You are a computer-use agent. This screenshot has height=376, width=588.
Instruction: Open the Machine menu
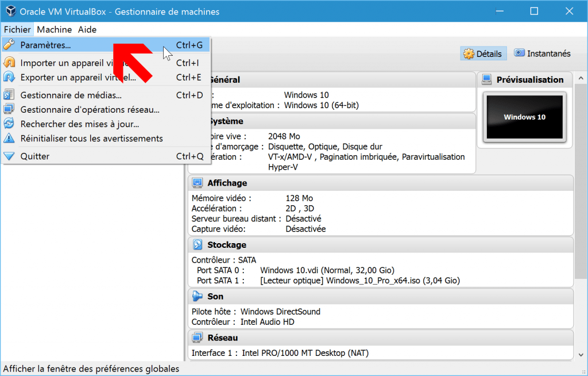coord(55,29)
